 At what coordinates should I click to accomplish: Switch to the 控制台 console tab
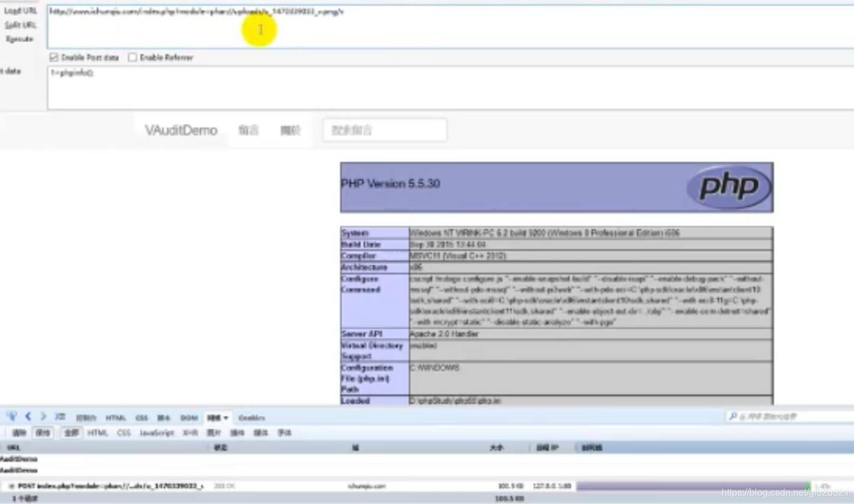click(x=86, y=418)
